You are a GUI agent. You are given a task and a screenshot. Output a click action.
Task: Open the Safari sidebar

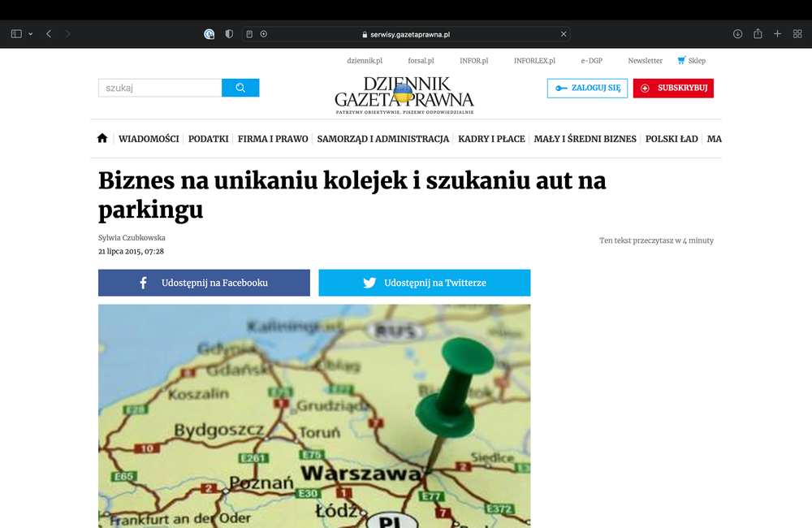(15, 33)
